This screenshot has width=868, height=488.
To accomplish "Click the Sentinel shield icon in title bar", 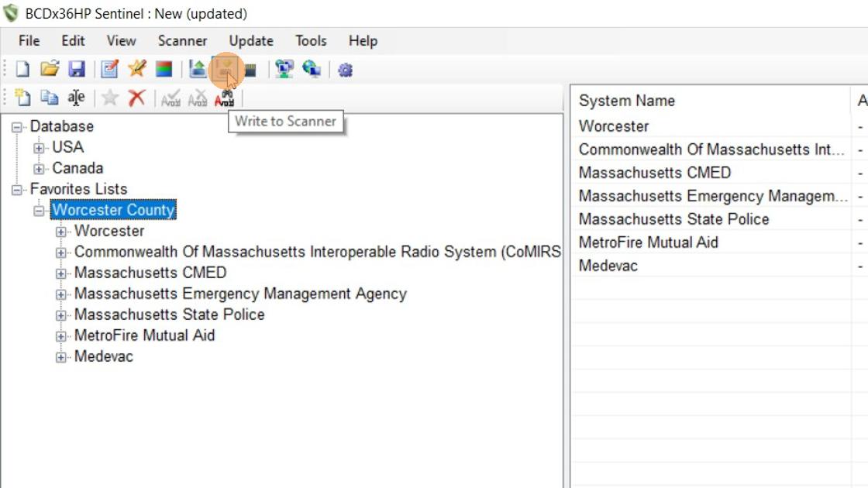I will coord(11,13).
